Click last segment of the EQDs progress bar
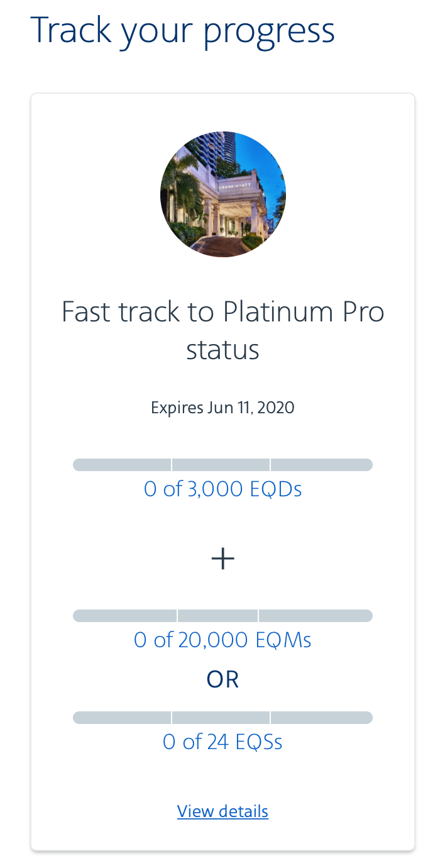This screenshot has width=445, height=868. point(322,465)
